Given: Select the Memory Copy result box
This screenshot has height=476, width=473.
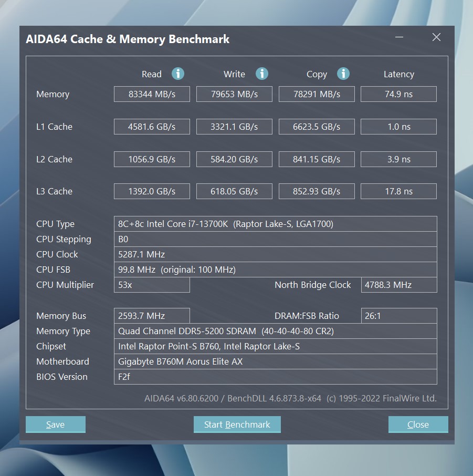Looking at the screenshot, I should point(317,94).
